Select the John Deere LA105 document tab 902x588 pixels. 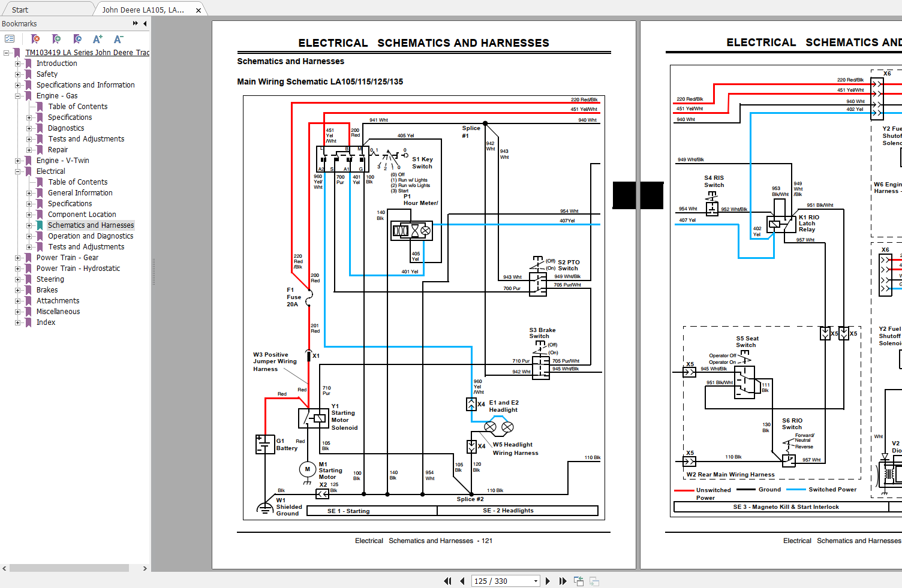pos(143,10)
